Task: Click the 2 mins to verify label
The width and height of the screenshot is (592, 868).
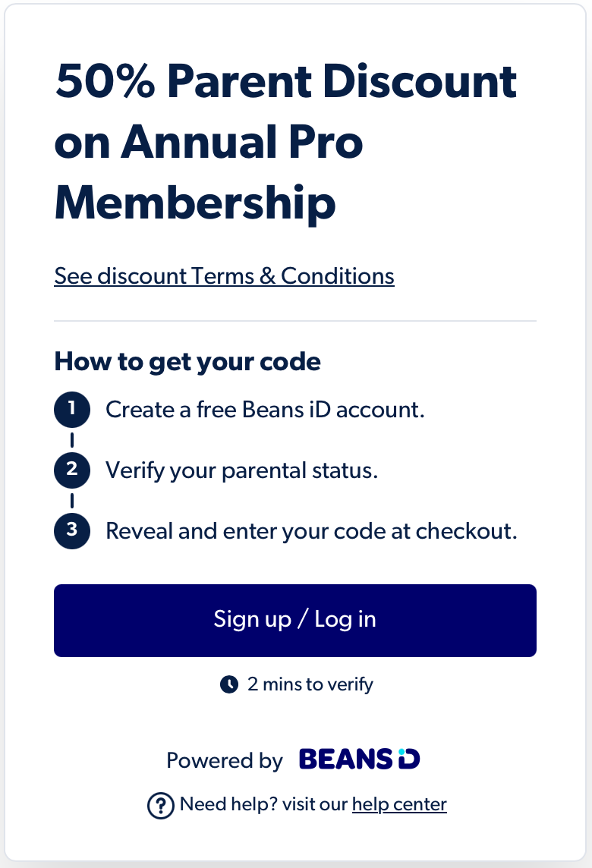Action: click(x=310, y=685)
